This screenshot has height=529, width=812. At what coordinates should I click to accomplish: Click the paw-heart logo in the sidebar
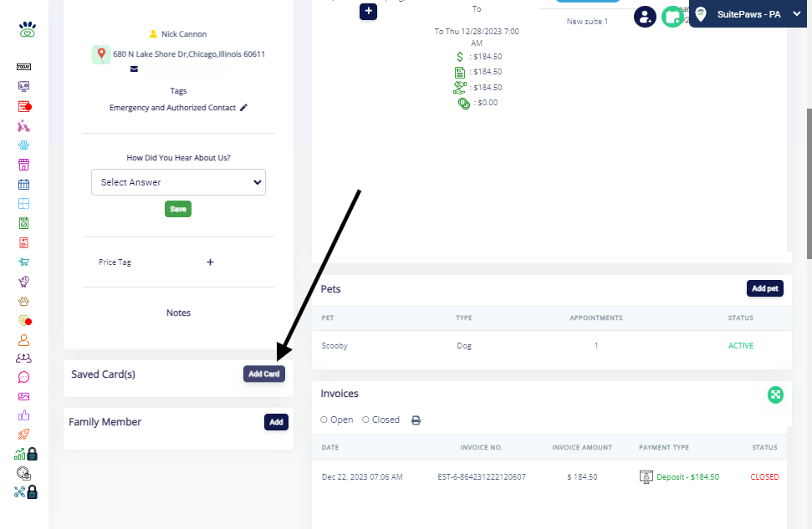click(28, 29)
